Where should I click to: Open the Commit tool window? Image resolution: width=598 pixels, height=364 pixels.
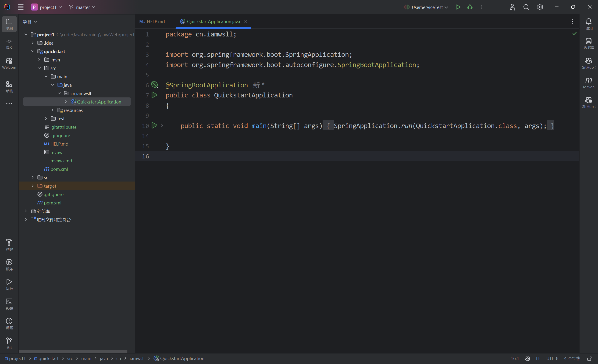pyautogui.click(x=9, y=44)
